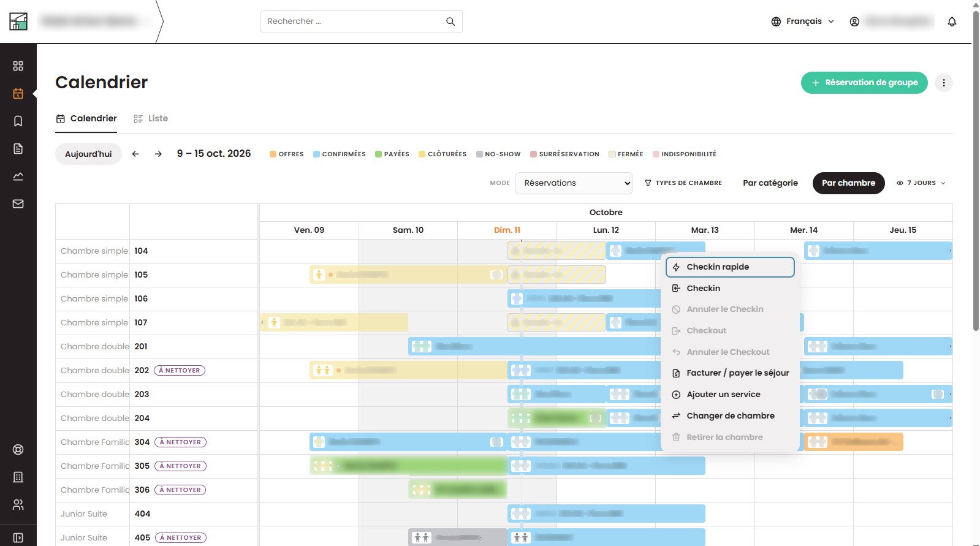Go to previous week arrow
This screenshot has width=980, height=546.
click(x=135, y=154)
